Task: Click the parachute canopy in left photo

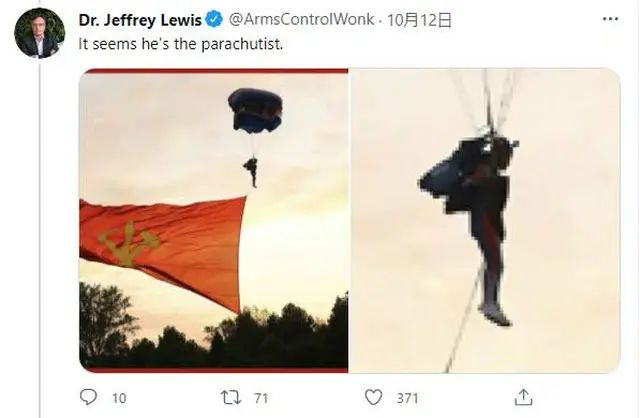Action: tap(256, 110)
